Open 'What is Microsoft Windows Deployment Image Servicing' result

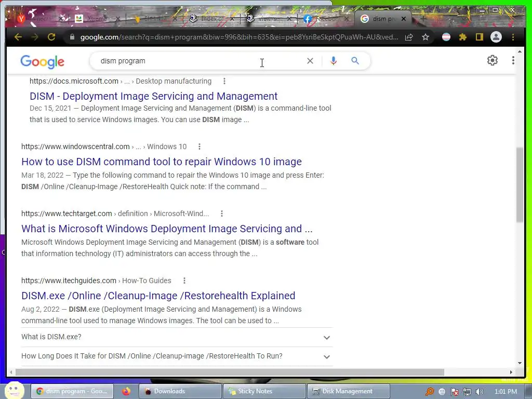click(x=167, y=229)
